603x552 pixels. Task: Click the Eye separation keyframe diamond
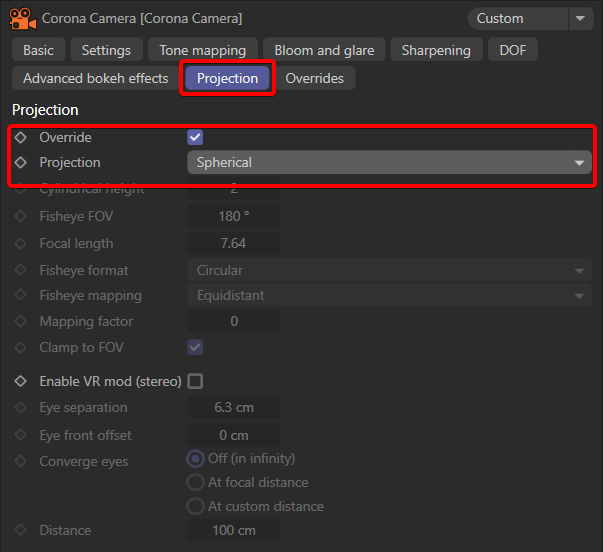pyautogui.click(x=20, y=407)
